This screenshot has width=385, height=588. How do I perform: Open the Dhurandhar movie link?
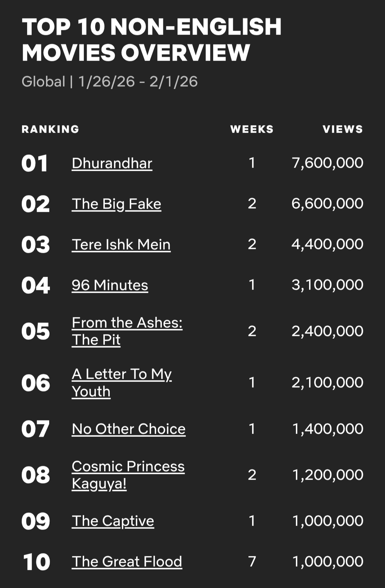point(112,163)
